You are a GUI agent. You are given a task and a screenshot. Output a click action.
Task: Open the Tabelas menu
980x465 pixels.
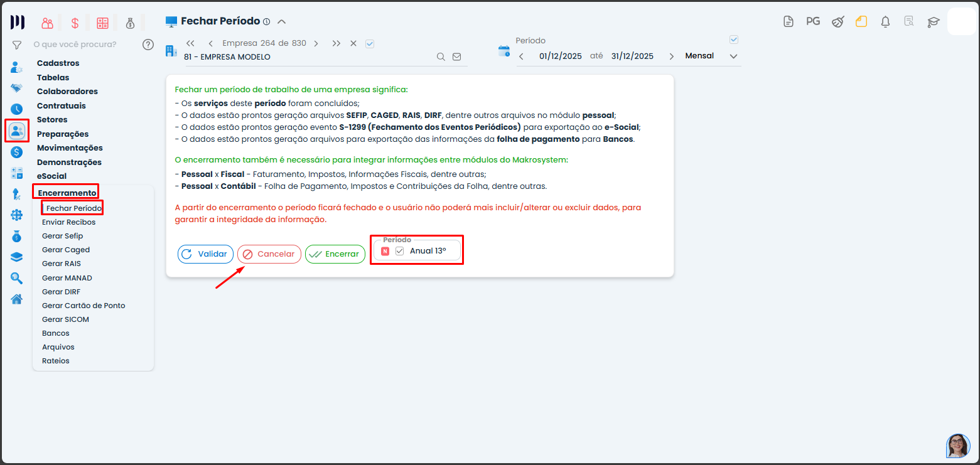[53, 77]
